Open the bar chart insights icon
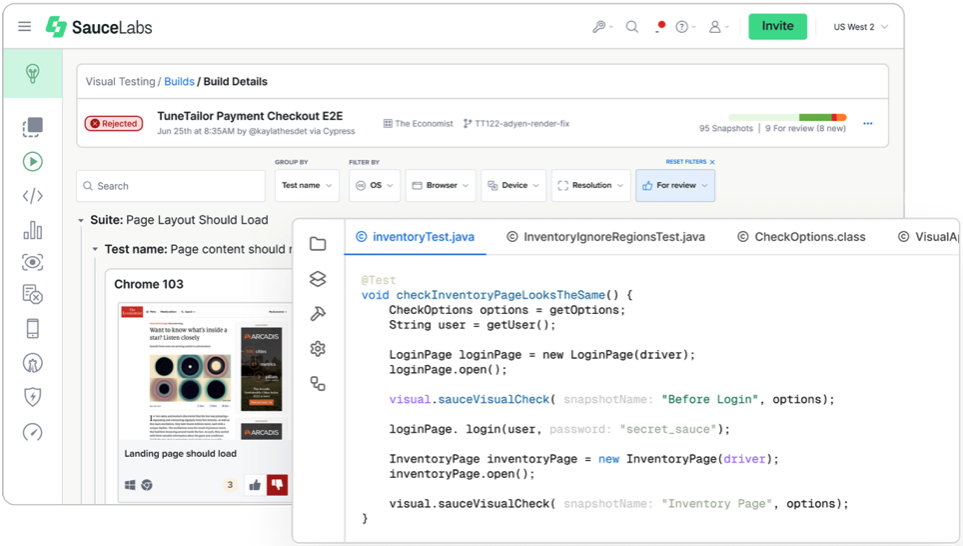This screenshot has width=963, height=546. click(x=33, y=230)
